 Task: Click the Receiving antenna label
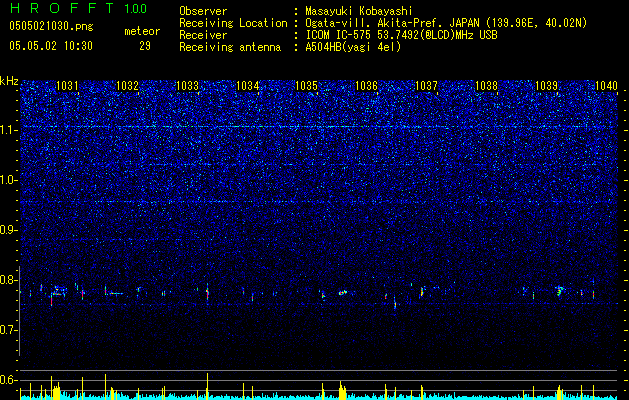pos(230,47)
